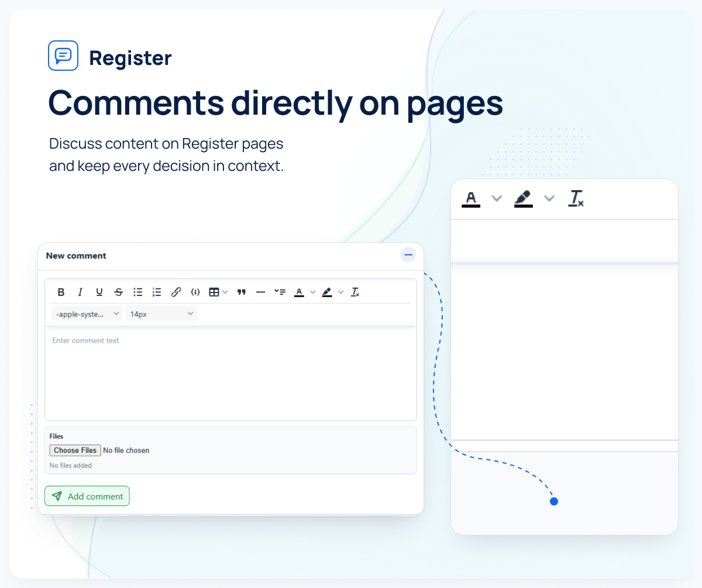Open the table options dropdown arrow
Image resolution: width=702 pixels, height=588 pixels.
click(225, 292)
